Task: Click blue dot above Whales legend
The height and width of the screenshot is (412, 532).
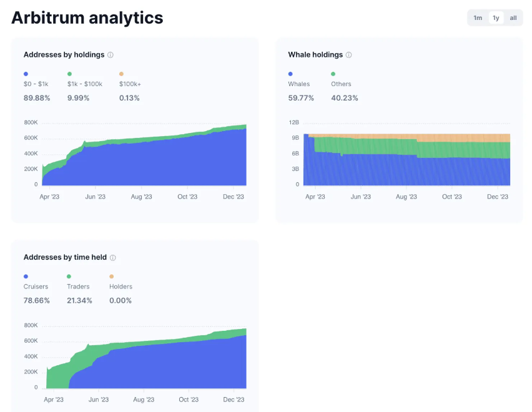Action: point(290,74)
